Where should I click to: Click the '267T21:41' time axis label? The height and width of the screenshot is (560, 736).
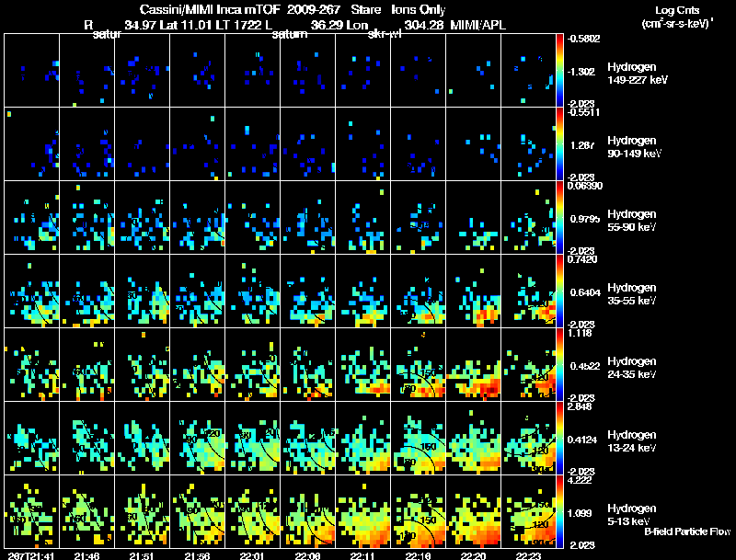pyautogui.click(x=31, y=555)
